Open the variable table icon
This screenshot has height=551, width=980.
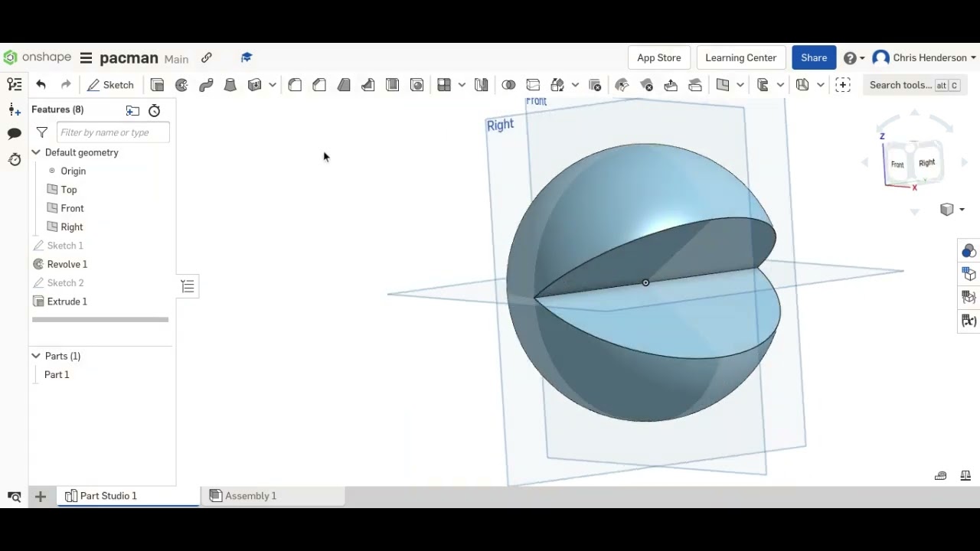click(x=969, y=321)
